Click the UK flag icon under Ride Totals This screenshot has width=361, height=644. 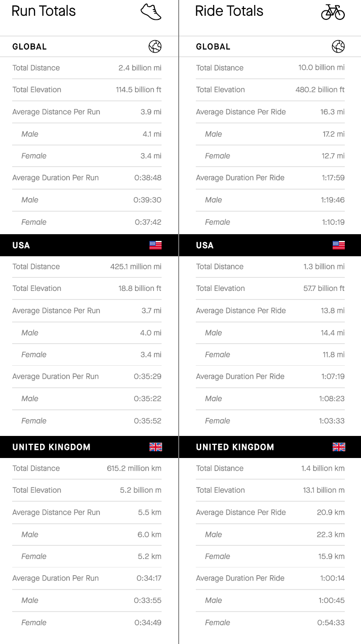[338, 447]
